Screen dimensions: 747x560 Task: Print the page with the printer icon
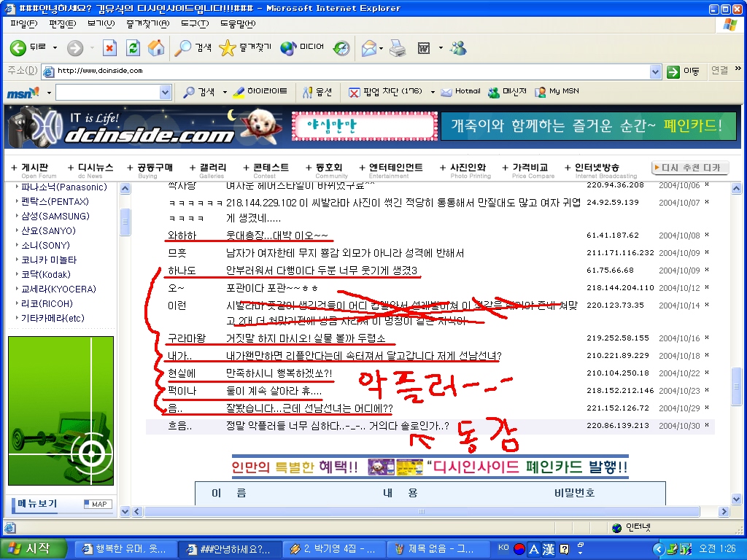point(398,47)
